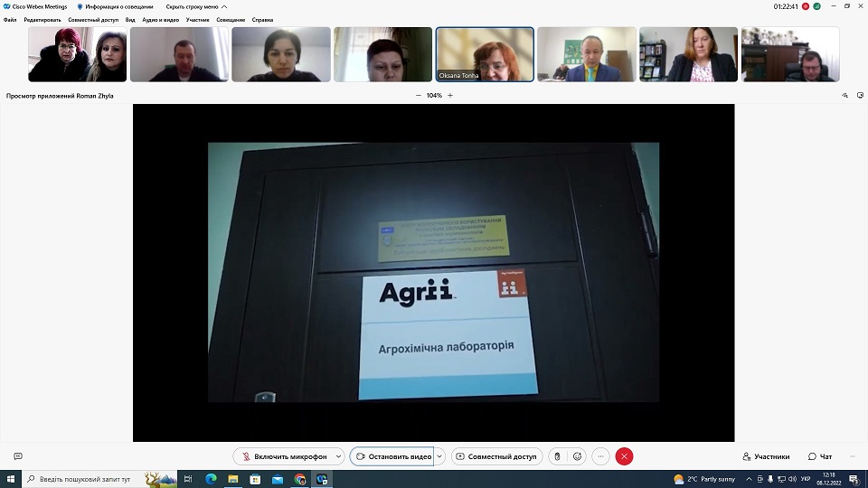
Task: Show hidden system tray icons chevron
Action: coord(749,479)
